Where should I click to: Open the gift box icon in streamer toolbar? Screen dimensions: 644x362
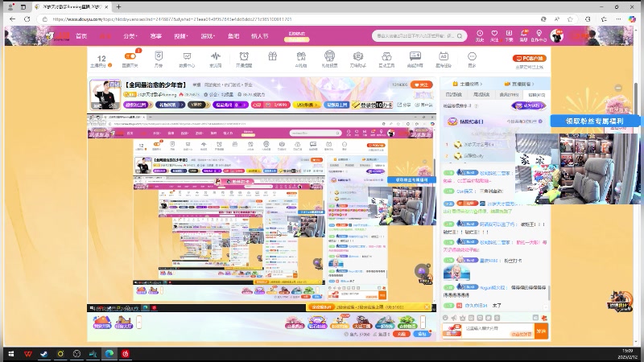pyautogui.click(x=272, y=56)
